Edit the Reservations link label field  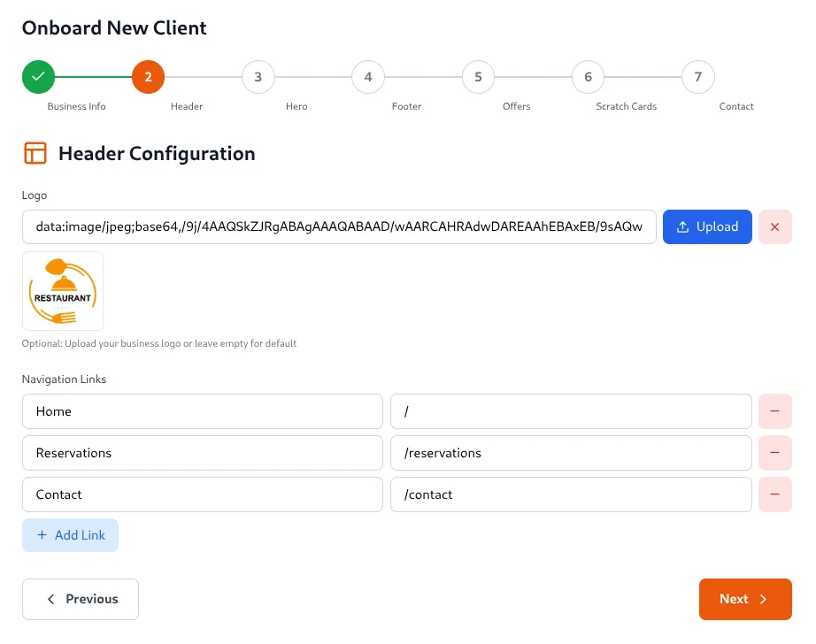(x=203, y=453)
